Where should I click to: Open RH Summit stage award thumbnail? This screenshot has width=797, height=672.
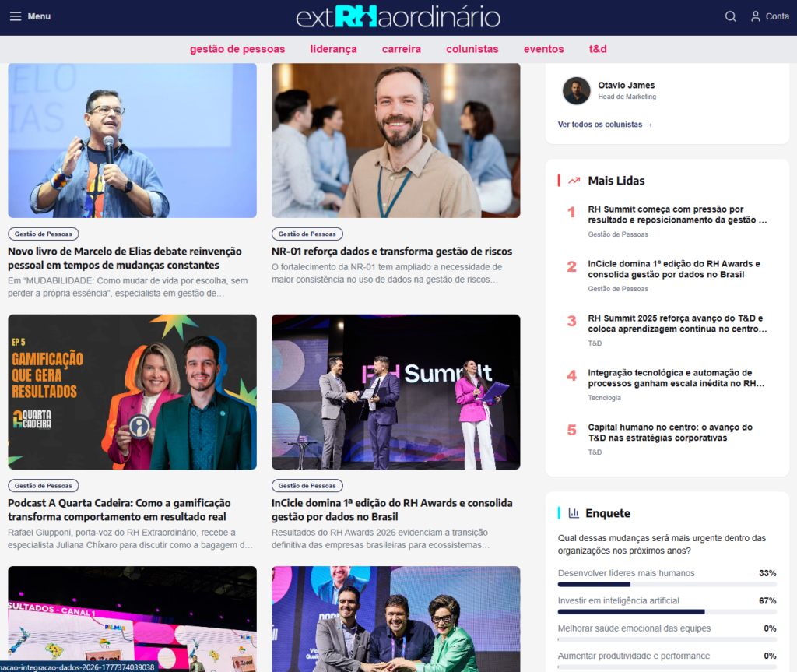coord(396,392)
